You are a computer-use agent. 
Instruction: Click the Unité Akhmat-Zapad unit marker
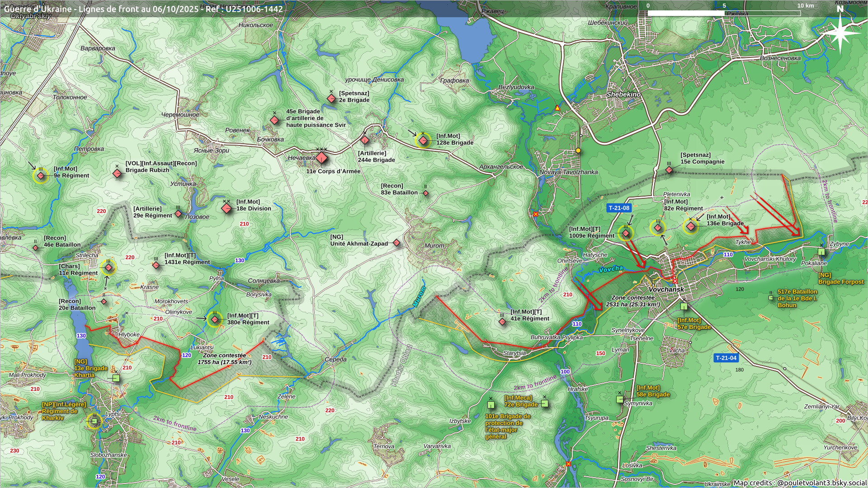[396, 243]
